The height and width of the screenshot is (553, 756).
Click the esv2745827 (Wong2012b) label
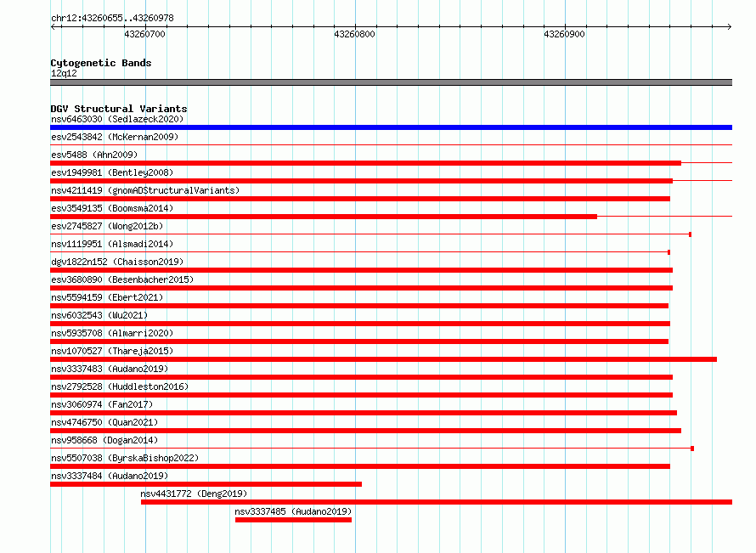pos(107,226)
